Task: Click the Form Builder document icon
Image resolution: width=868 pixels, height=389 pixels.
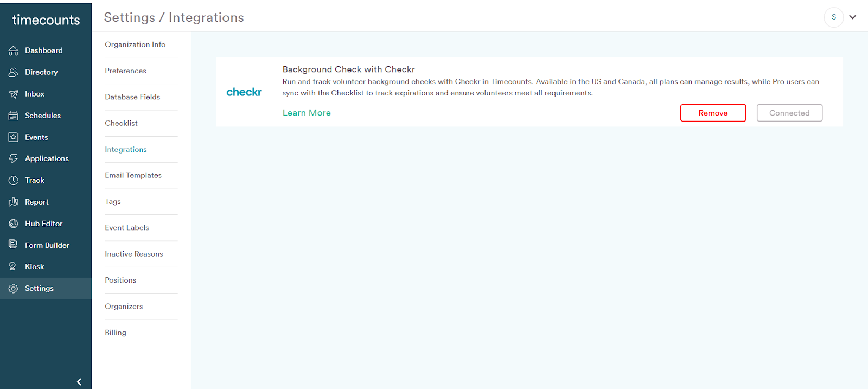Action: pyautogui.click(x=14, y=245)
